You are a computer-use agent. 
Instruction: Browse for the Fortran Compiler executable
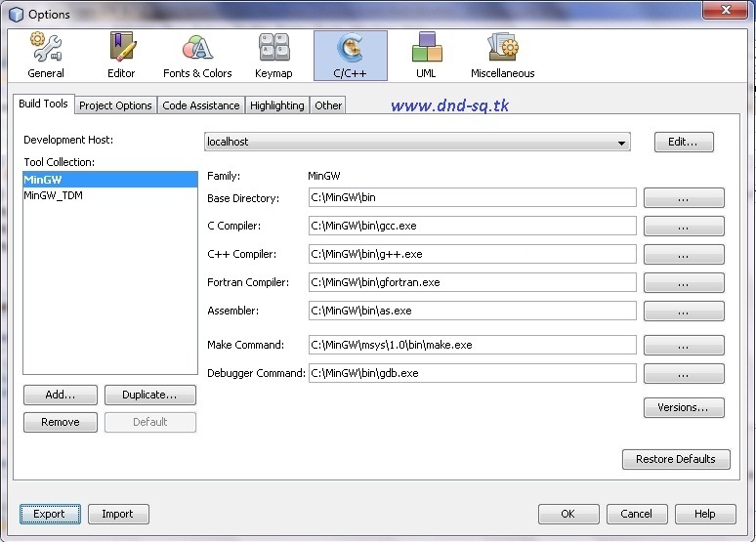[684, 283]
